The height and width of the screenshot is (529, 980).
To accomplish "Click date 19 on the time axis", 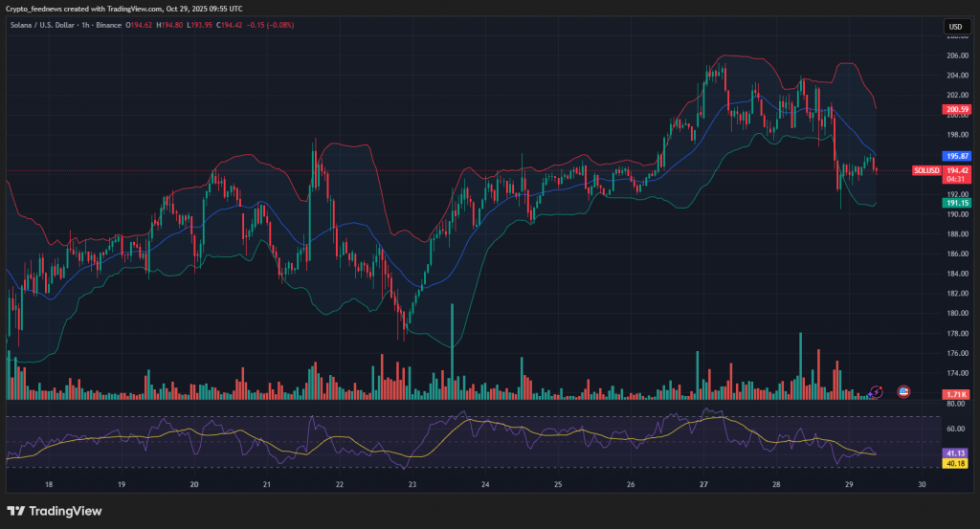I will (122, 485).
